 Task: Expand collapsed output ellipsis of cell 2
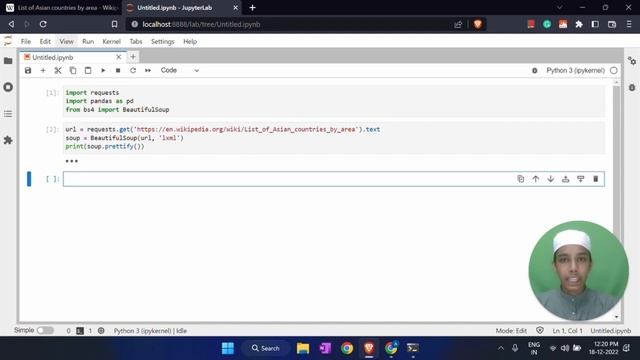click(71, 161)
